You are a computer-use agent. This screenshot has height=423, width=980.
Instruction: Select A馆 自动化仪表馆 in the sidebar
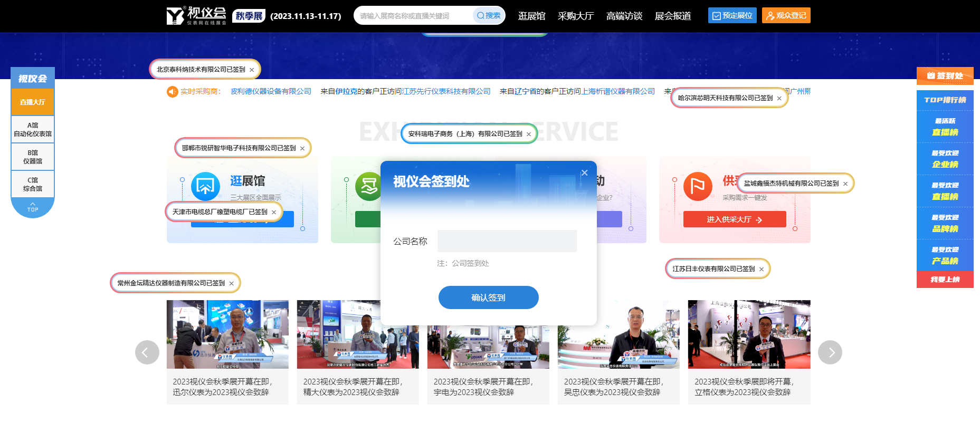(x=33, y=129)
